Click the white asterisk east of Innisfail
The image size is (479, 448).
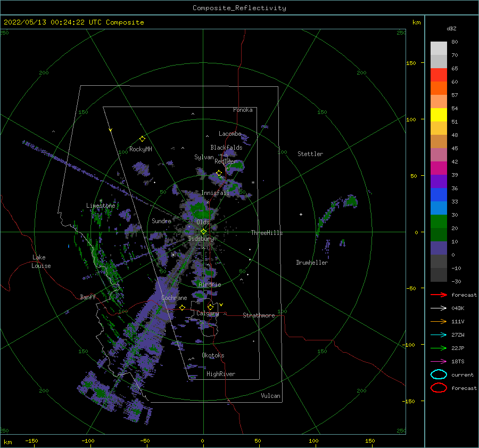pyautogui.click(x=253, y=183)
